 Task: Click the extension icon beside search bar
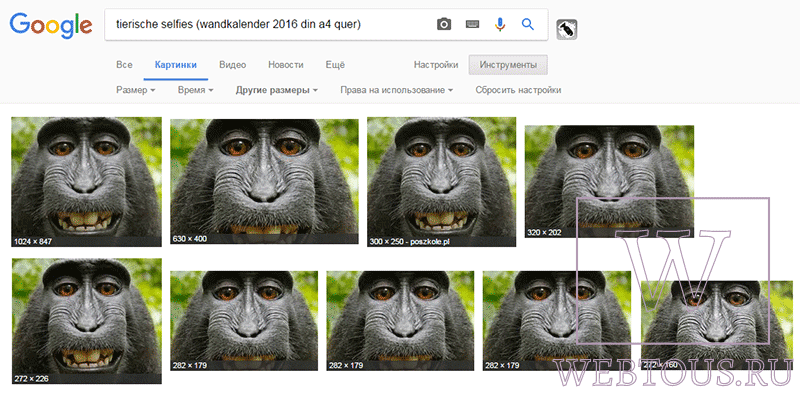pos(567,29)
